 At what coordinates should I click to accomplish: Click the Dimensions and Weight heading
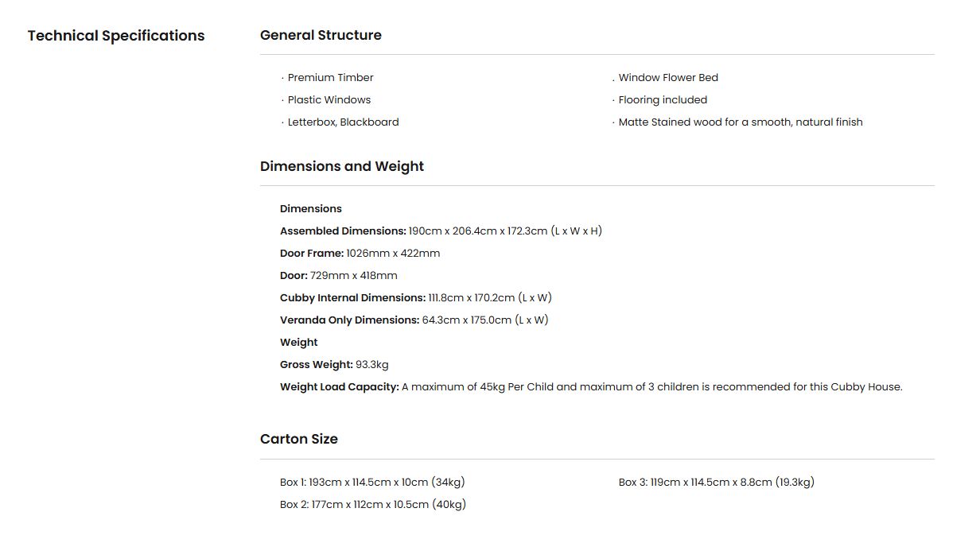[x=342, y=166]
